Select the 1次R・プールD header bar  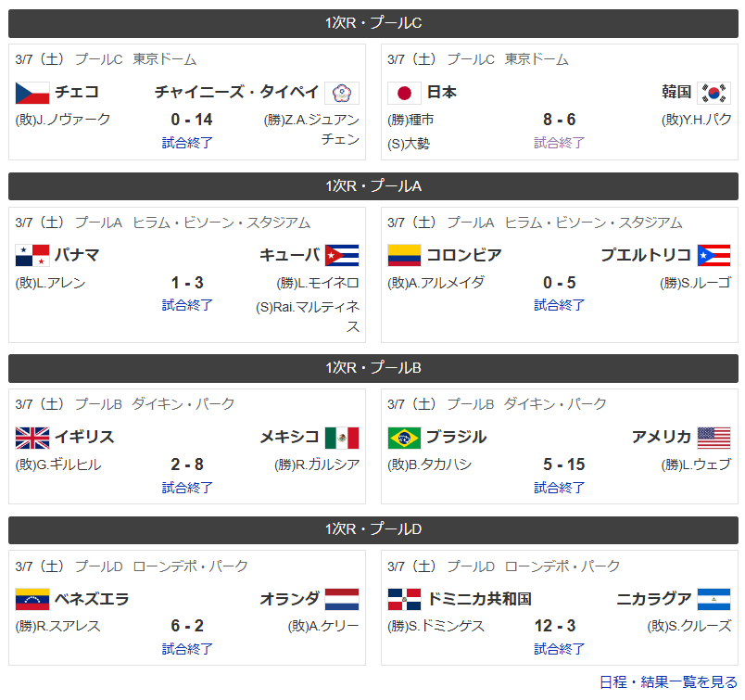click(x=373, y=529)
